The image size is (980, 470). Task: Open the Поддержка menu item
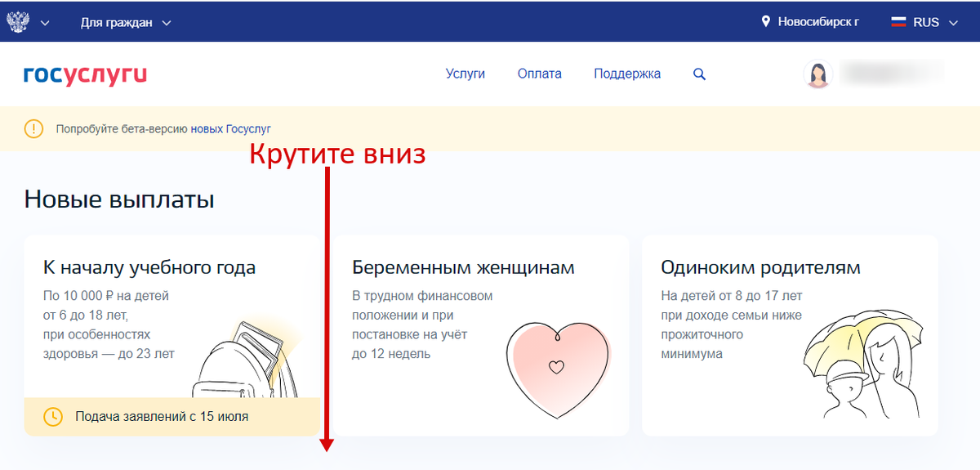pyautogui.click(x=627, y=74)
